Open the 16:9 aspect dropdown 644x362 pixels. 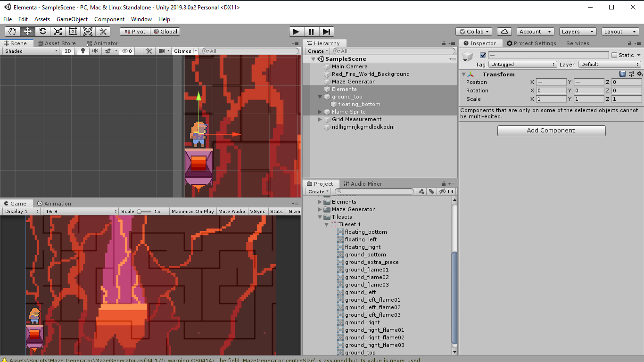81,211
